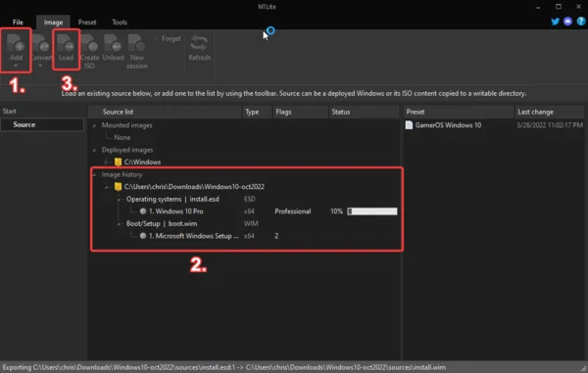Open the File menu

[18, 23]
